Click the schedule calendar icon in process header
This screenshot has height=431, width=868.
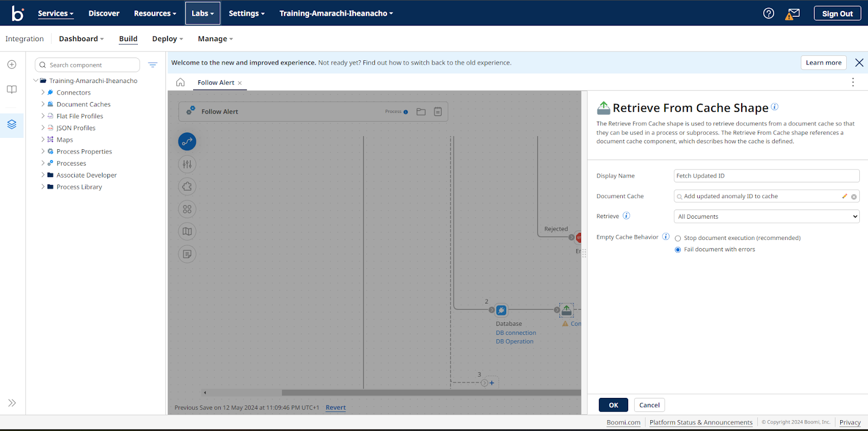coord(438,112)
